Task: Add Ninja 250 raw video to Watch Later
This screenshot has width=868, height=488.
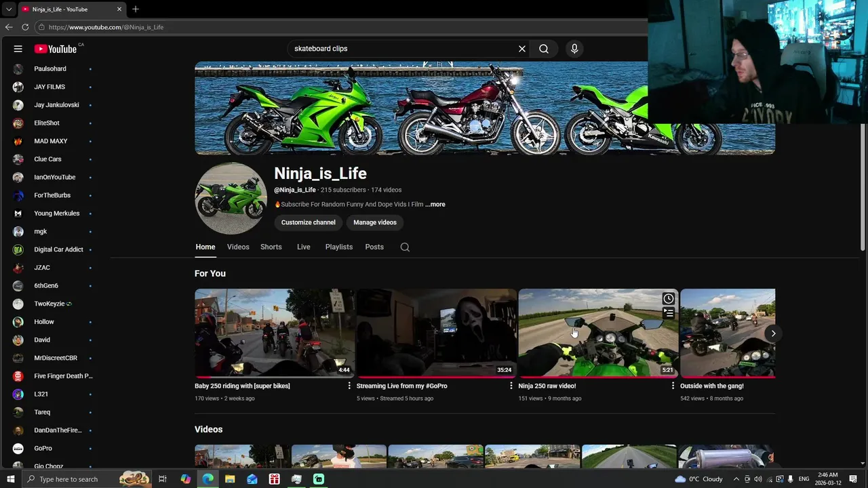Action: [669, 299]
